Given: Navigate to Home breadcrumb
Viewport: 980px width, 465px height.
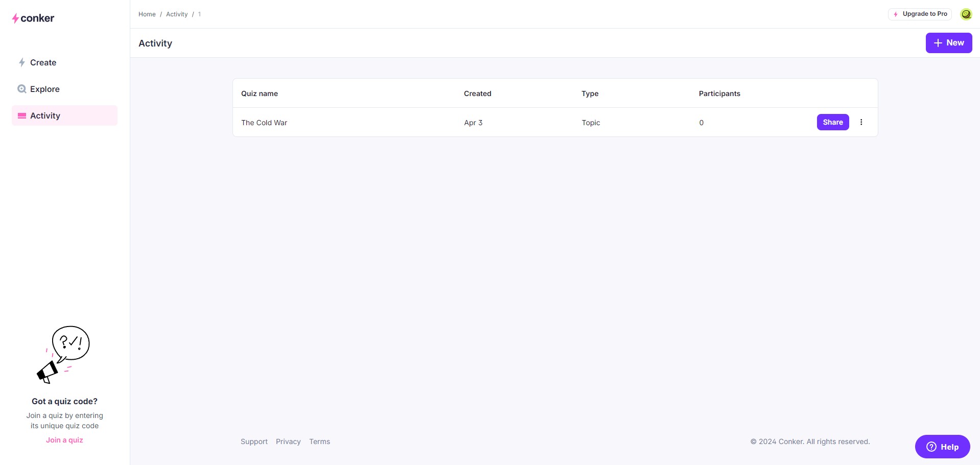Looking at the screenshot, I should tap(147, 14).
